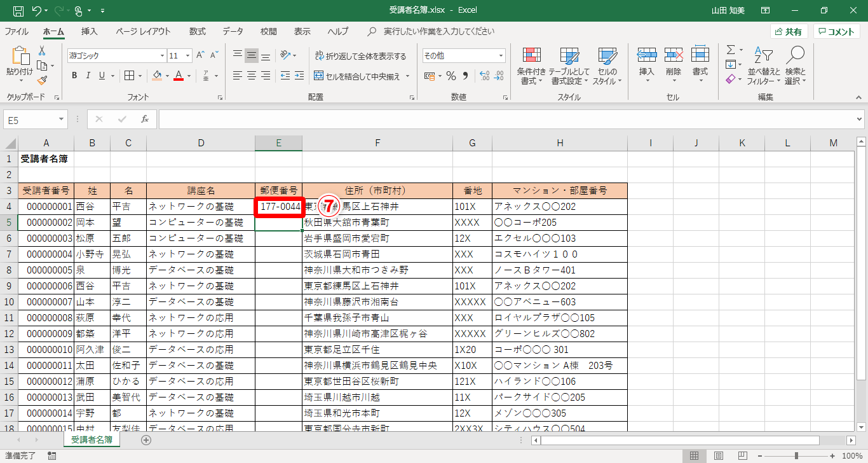Switch to the ページ レイアウト tab

click(x=143, y=31)
